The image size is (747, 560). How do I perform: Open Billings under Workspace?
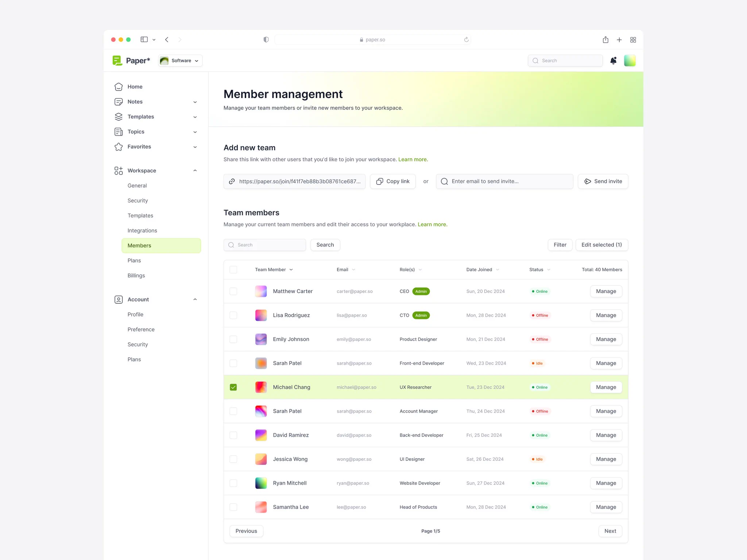pyautogui.click(x=136, y=275)
